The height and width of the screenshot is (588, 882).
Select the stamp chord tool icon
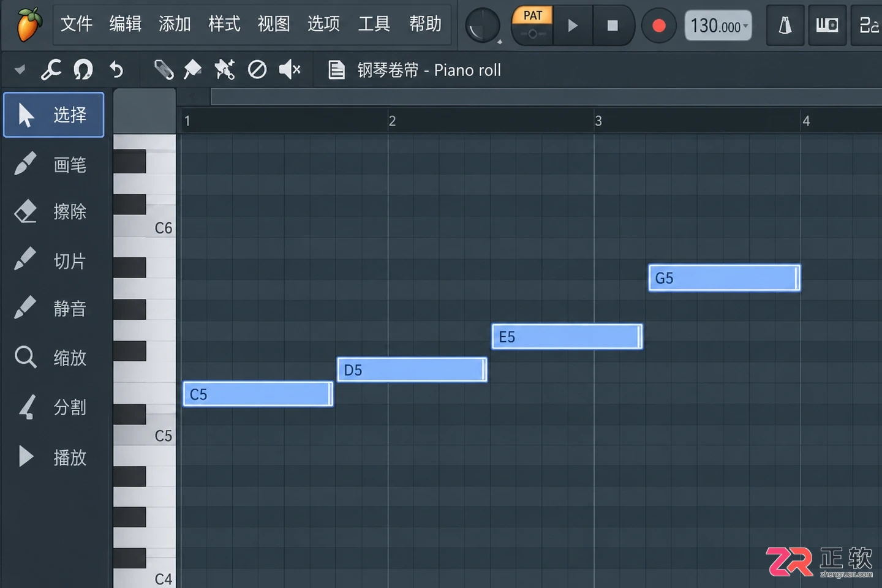(x=164, y=70)
